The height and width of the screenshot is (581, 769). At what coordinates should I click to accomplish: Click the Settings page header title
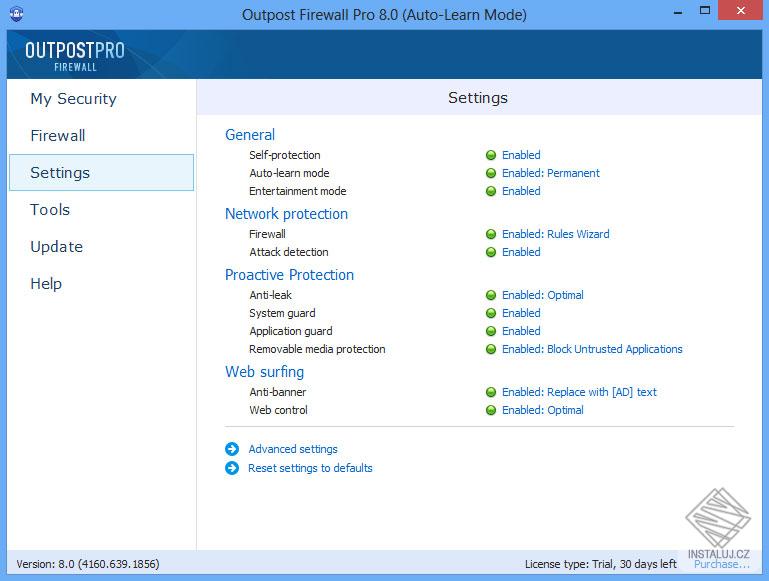pyautogui.click(x=478, y=98)
